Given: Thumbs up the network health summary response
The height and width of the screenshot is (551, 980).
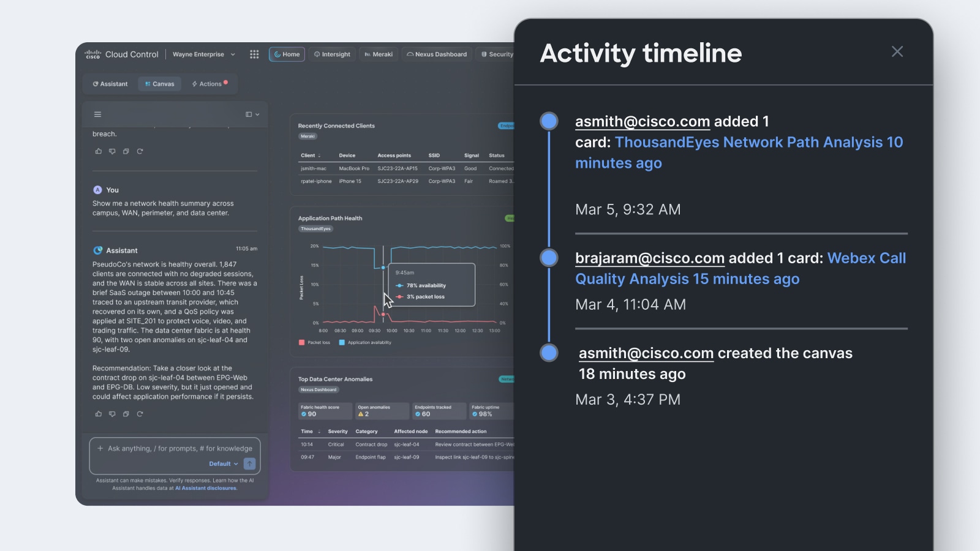Looking at the screenshot, I should tap(99, 414).
